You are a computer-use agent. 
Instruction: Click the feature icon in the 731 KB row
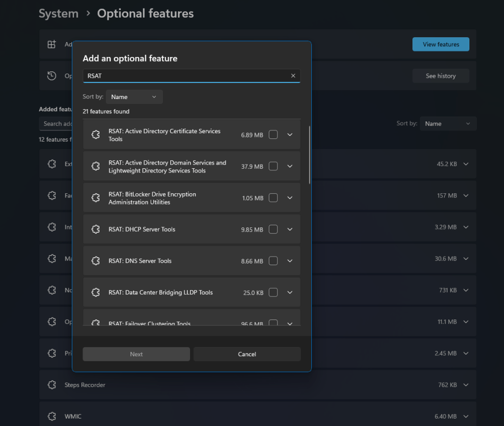52,290
